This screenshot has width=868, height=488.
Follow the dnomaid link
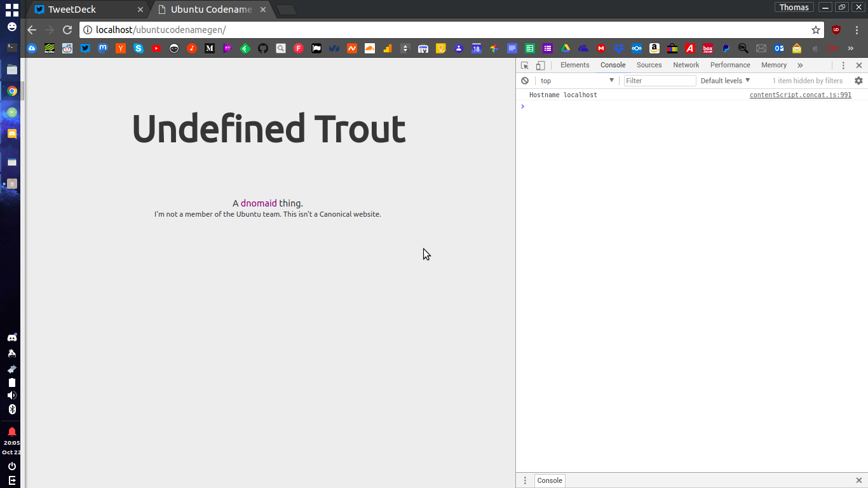tap(259, 203)
